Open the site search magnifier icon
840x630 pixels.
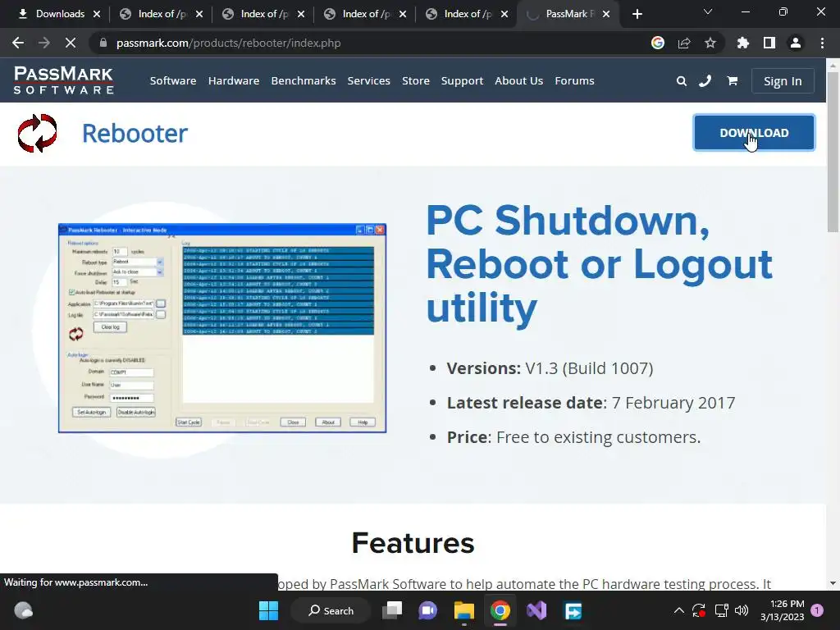[681, 81]
